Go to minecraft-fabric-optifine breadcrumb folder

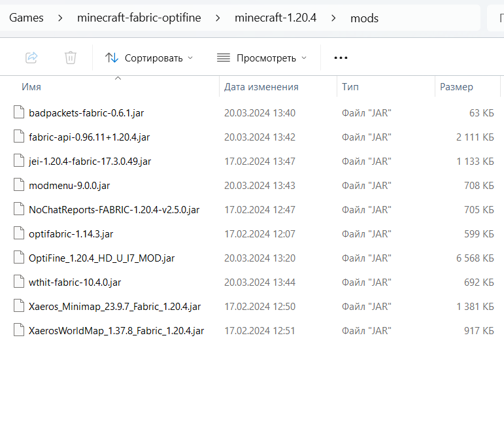point(139,18)
